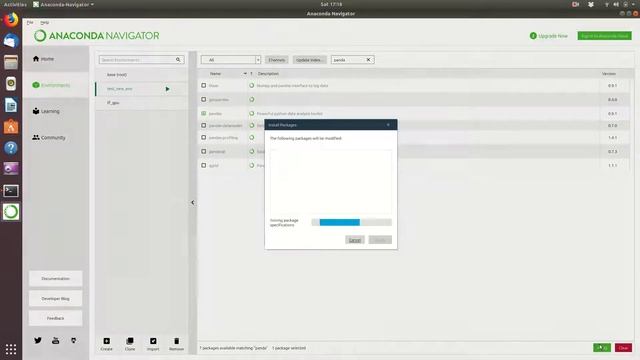Click the green Apply button at the bottom
Image resolution: width=640 pixels, height=360 pixels.
click(602, 348)
